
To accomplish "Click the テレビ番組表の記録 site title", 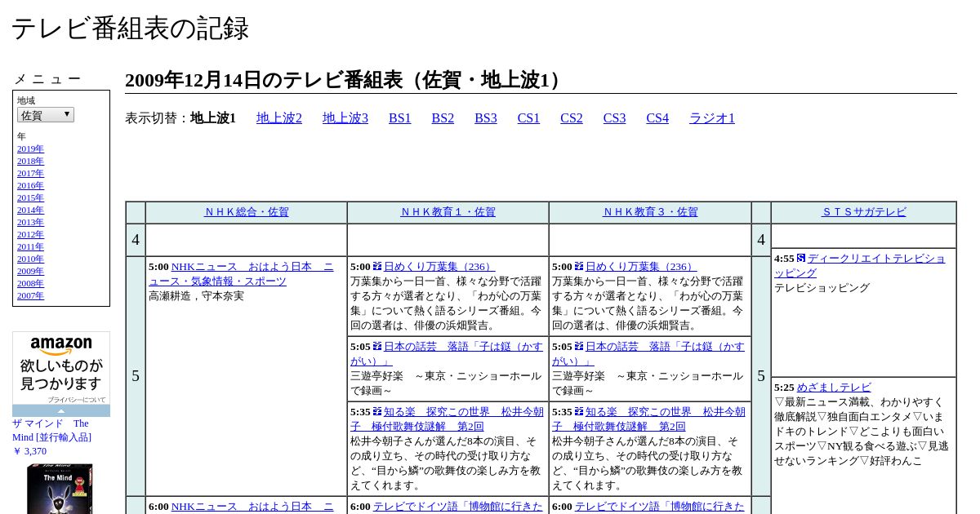I will (130, 29).
